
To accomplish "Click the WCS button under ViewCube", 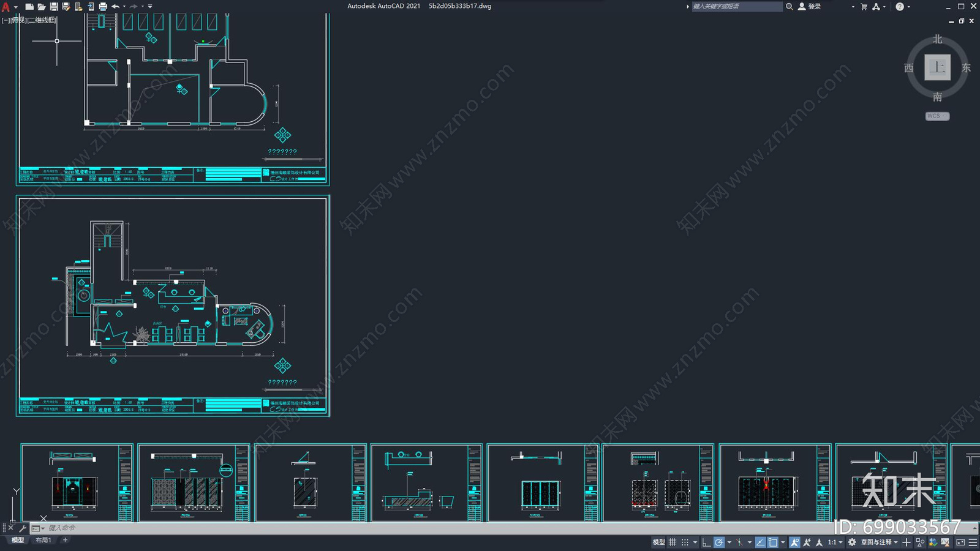I will click(x=937, y=116).
